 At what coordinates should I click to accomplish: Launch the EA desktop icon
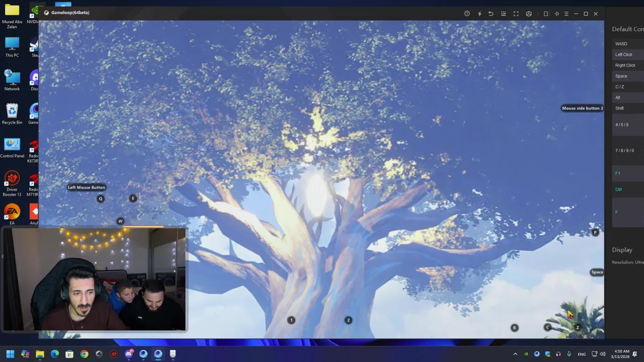tap(12, 215)
